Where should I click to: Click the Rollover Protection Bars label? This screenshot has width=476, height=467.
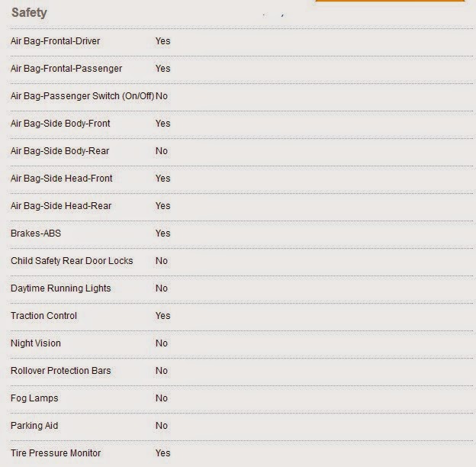tap(61, 371)
